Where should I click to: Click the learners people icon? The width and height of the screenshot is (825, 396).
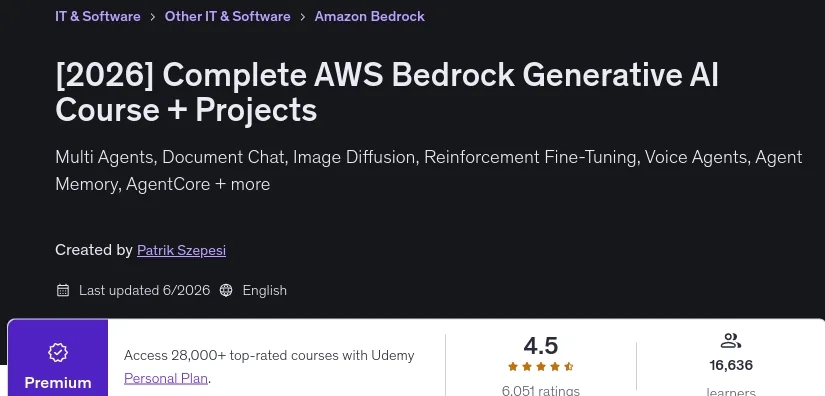point(731,341)
